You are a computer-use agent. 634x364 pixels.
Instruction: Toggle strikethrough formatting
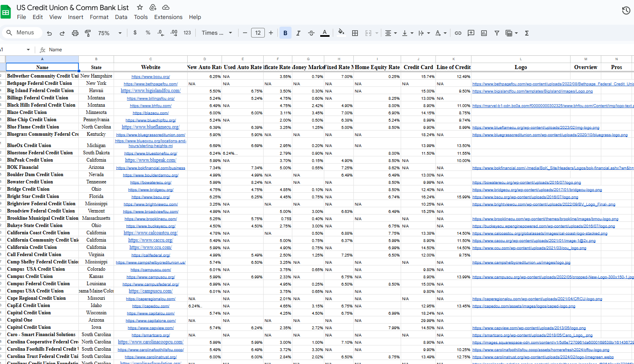(311, 33)
